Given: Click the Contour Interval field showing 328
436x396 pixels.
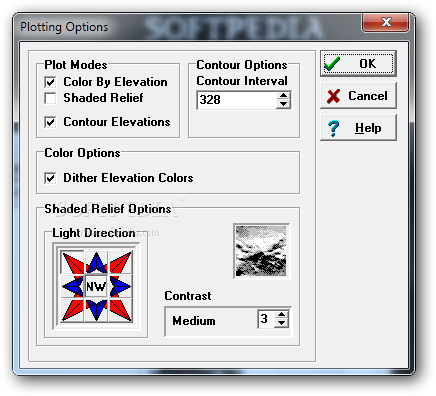Looking at the screenshot, I should pos(237,100).
